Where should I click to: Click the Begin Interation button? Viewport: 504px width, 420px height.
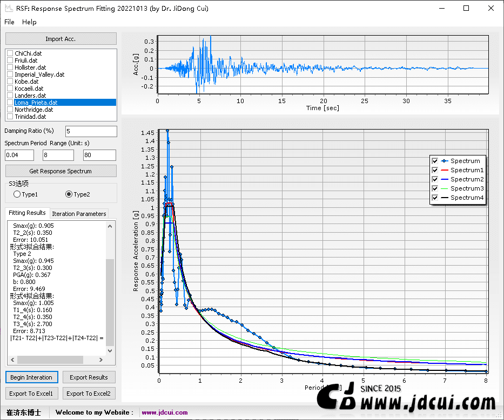(x=31, y=377)
